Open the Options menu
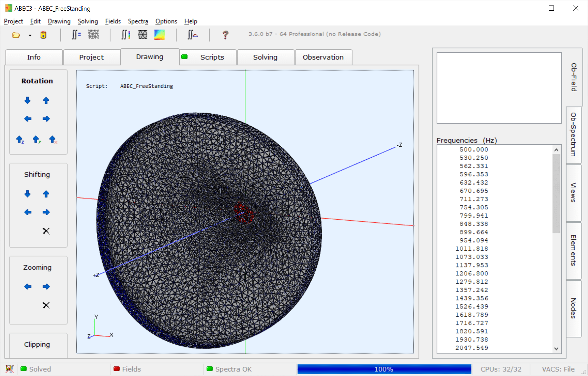 pos(166,21)
